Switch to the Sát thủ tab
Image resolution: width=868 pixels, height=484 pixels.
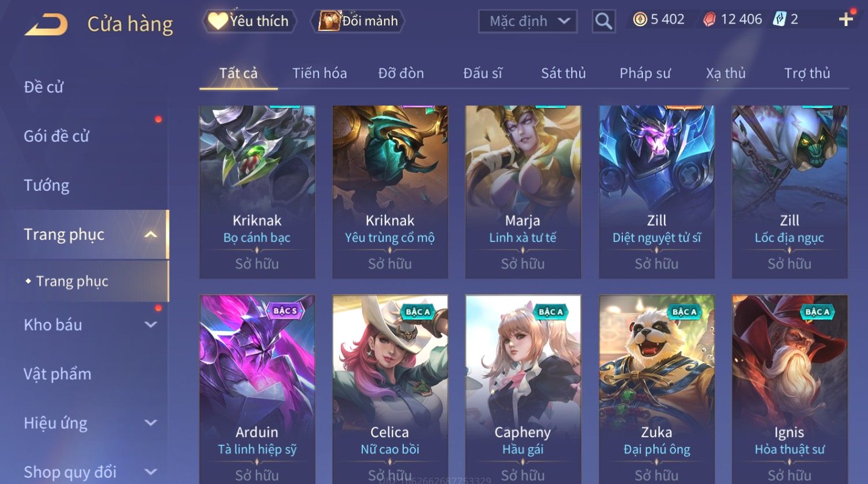coord(563,73)
